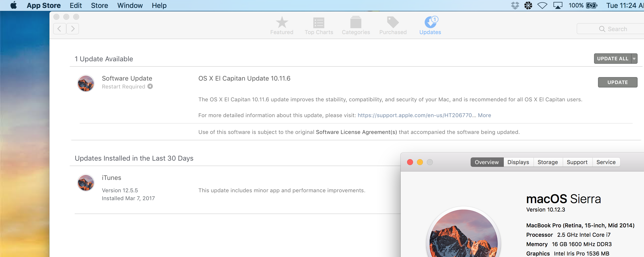Click the 100% battery percentage
Image resolution: width=644 pixels, height=257 pixels.
[576, 5]
